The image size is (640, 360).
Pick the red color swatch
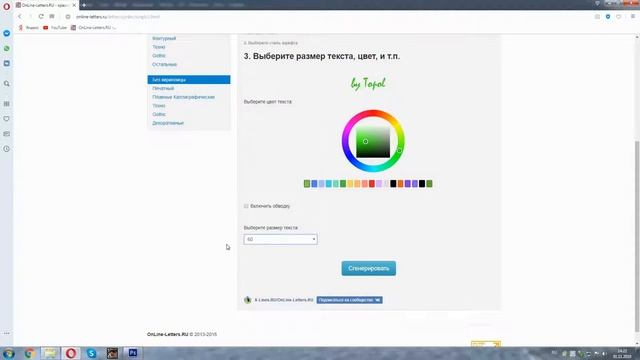click(372, 184)
